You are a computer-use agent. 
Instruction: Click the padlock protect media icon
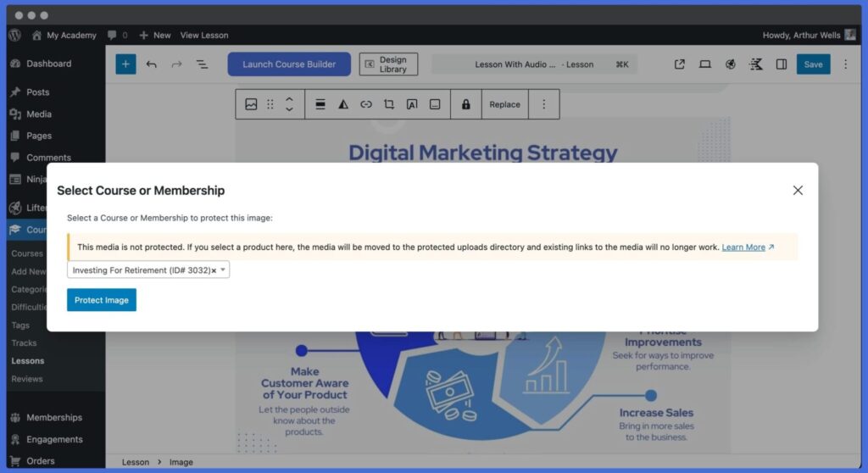click(x=466, y=104)
